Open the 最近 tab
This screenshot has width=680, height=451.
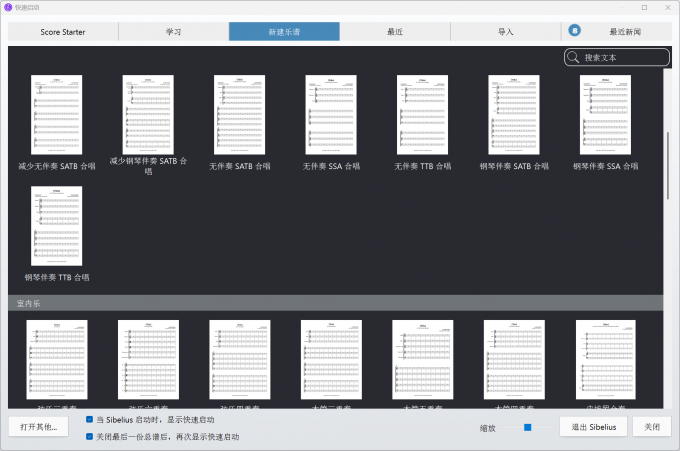pyautogui.click(x=395, y=32)
